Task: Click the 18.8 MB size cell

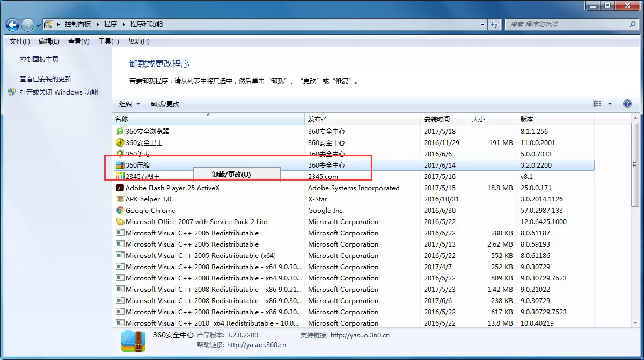Action: click(x=500, y=188)
